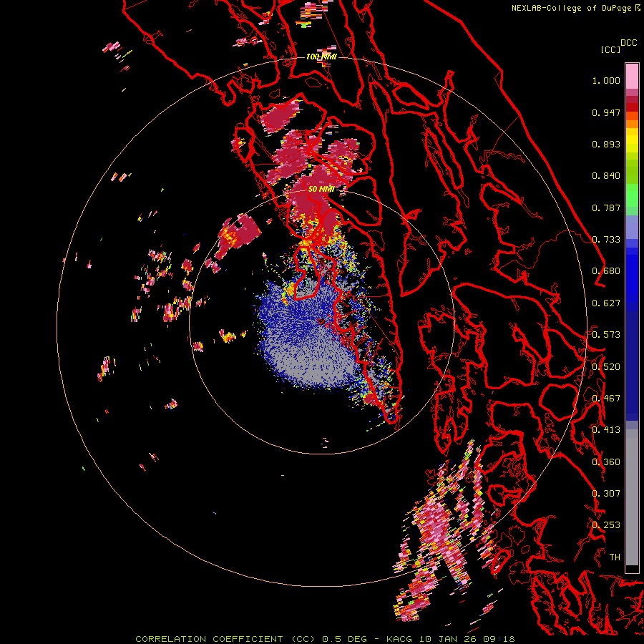Click the 0.360 scale value
The width and height of the screenshot is (644, 644).
coord(606,462)
